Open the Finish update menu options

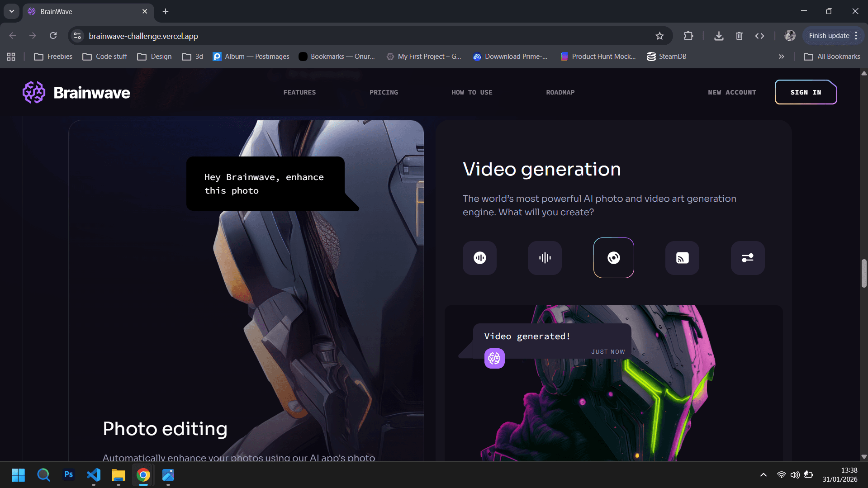pyautogui.click(x=856, y=35)
